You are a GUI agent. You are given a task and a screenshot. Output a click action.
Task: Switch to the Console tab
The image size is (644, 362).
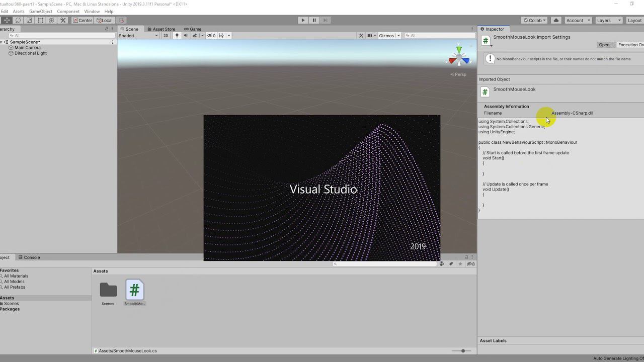tap(29, 257)
